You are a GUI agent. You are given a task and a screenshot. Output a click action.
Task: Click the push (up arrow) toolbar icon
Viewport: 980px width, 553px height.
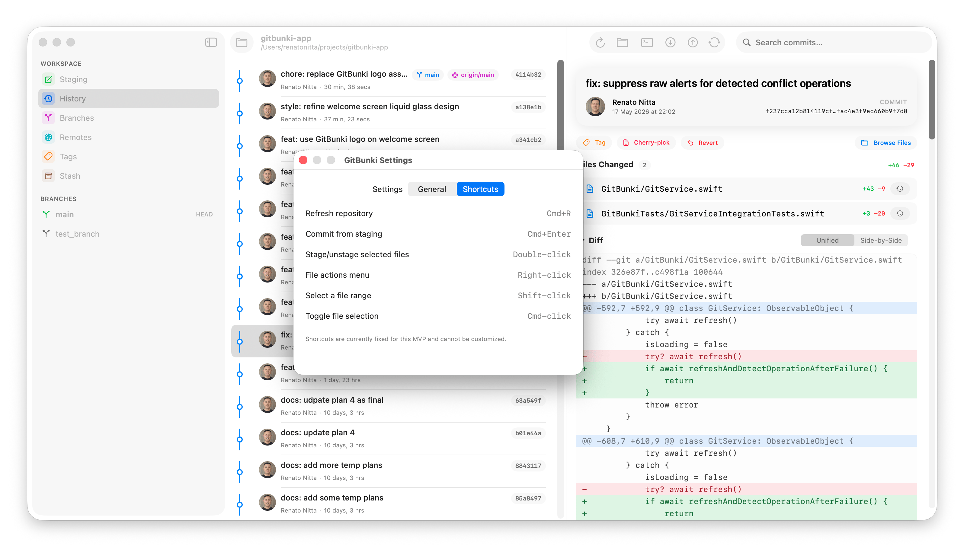[x=693, y=42]
